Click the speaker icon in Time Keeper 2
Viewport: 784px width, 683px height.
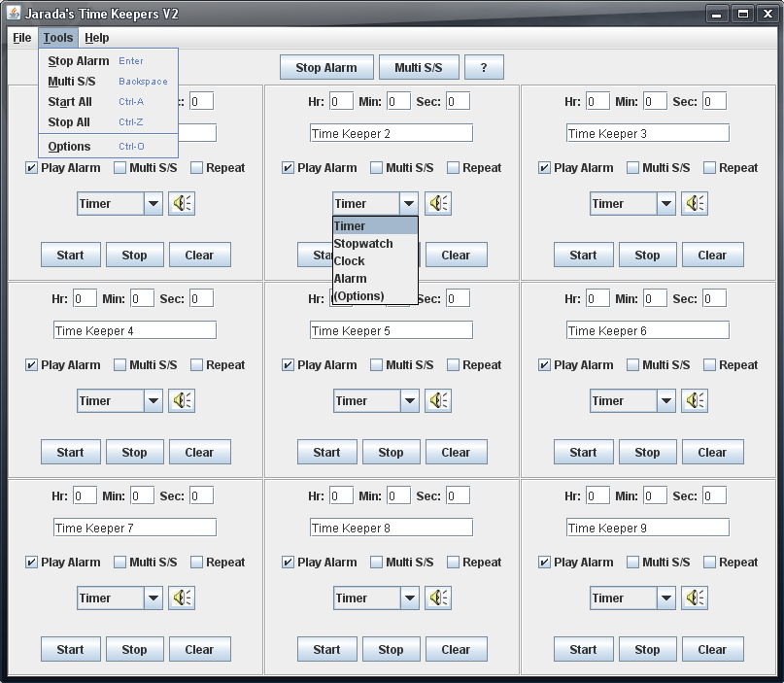pos(438,203)
